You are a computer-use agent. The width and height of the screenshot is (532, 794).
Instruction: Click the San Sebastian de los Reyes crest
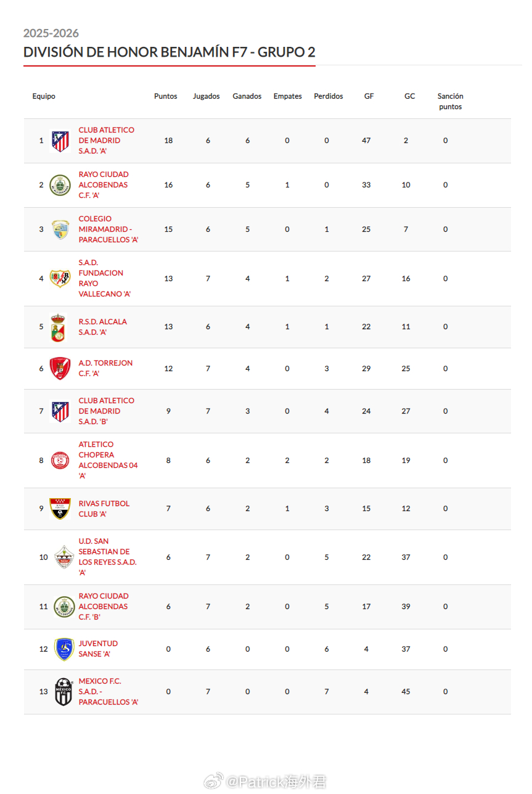tap(63, 557)
